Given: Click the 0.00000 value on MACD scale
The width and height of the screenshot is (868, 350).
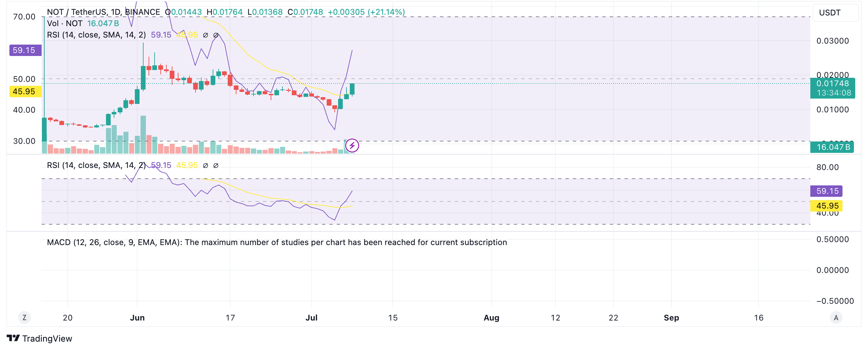Looking at the screenshot, I should (x=832, y=270).
